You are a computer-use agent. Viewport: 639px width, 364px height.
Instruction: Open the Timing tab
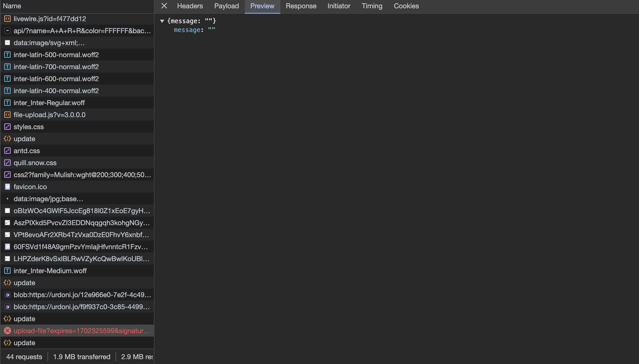372,6
